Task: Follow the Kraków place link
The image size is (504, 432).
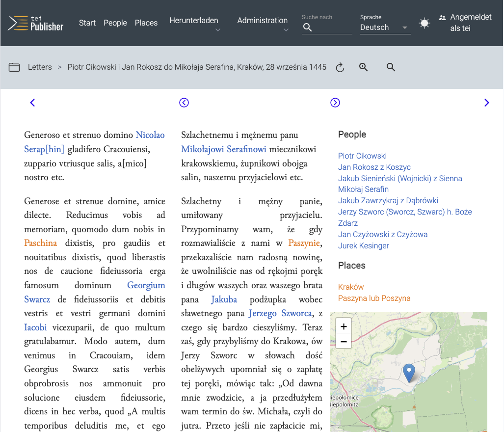Action: pos(351,287)
